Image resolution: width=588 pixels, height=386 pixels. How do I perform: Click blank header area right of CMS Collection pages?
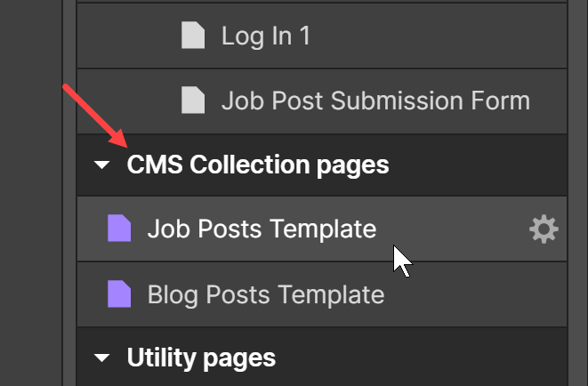pyautogui.click(x=476, y=165)
